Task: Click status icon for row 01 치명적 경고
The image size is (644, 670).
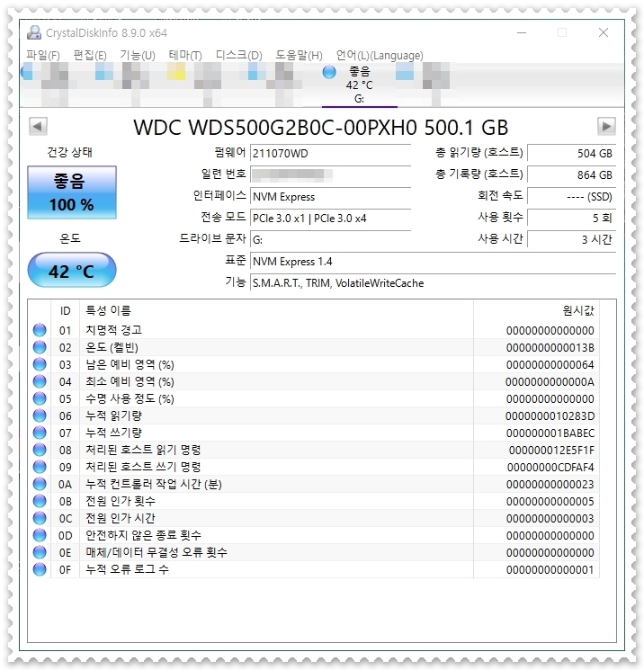Action: coord(40,330)
